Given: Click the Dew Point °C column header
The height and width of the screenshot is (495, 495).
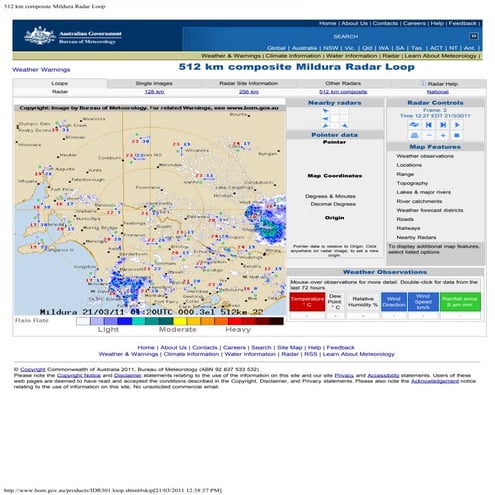Looking at the screenshot, I should 335,302.
